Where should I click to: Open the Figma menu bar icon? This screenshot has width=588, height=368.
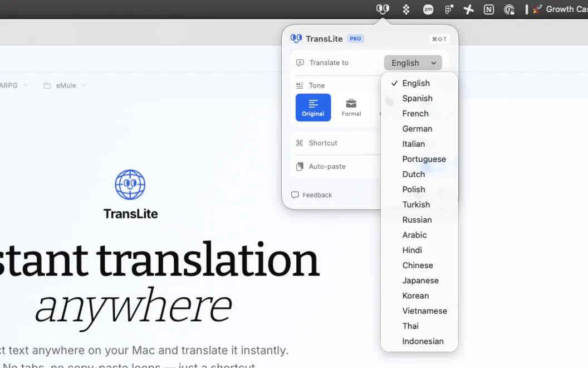[x=448, y=9]
